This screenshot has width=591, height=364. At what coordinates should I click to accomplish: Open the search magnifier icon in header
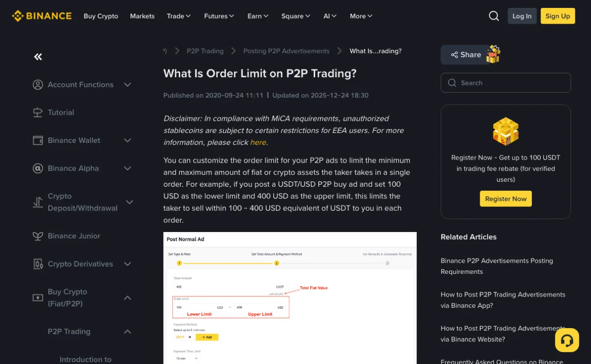tap(494, 16)
